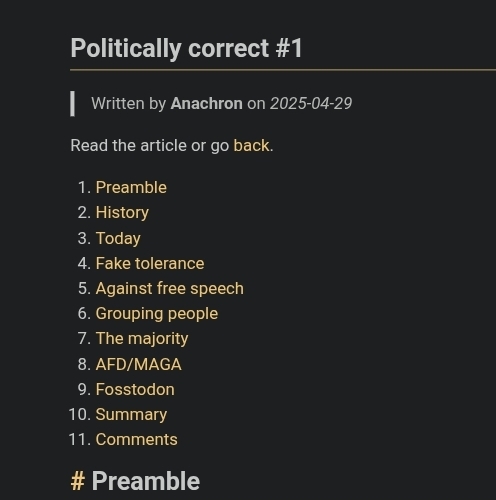The height and width of the screenshot is (500, 496).
Task: Open the History table-of-contents link
Action: tap(122, 213)
